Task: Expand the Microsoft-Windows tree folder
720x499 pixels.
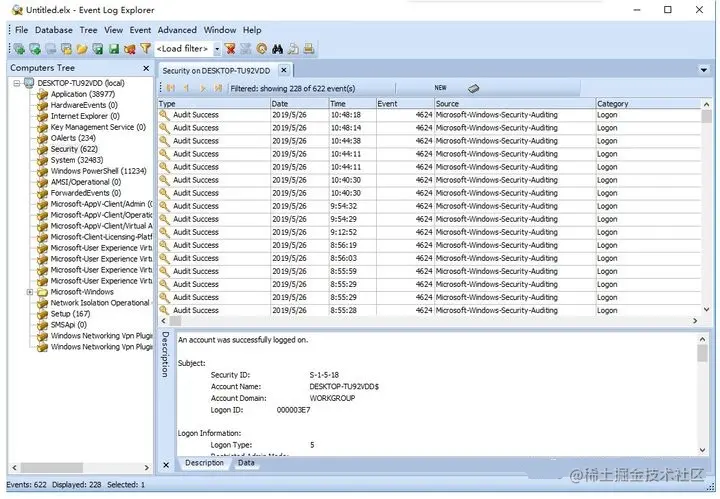Action: point(30,292)
